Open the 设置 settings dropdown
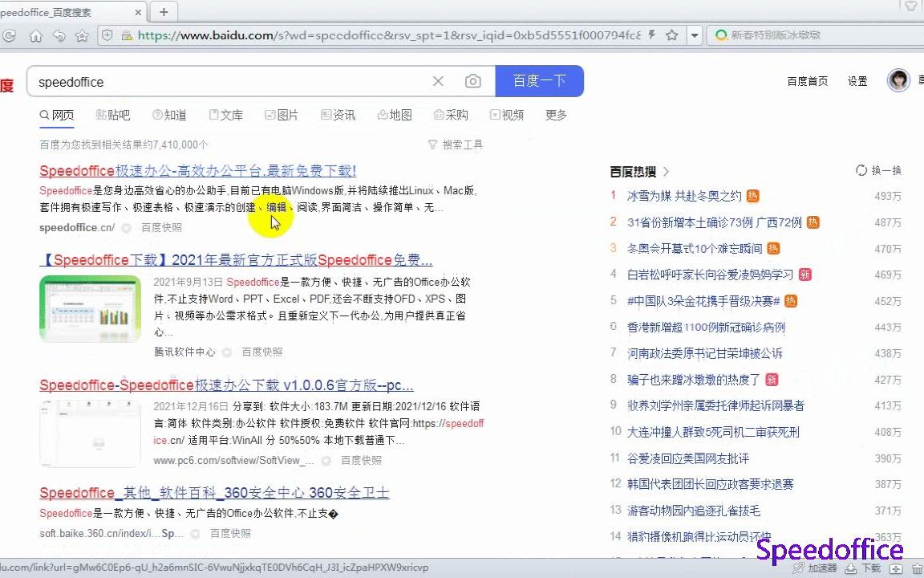The height and width of the screenshot is (578, 924). point(857,80)
